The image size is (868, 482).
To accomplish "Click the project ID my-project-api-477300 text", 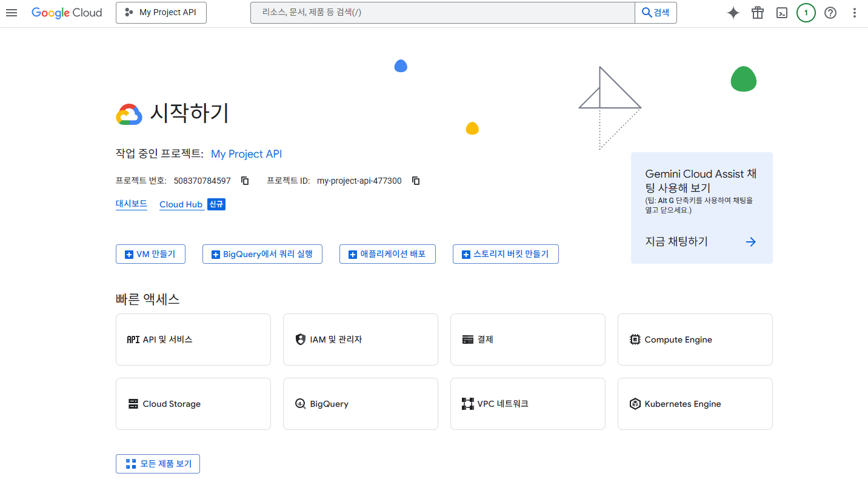I will 359,181.
